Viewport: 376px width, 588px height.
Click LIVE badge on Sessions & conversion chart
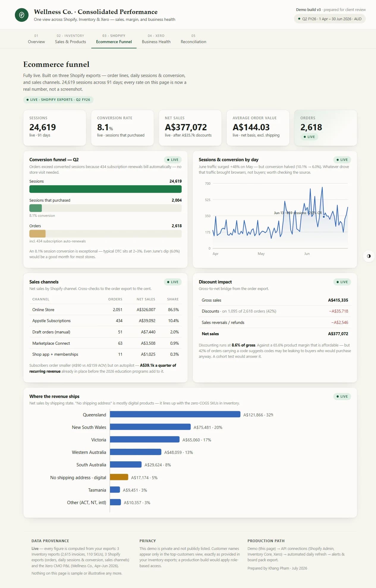tap(342, 160)
